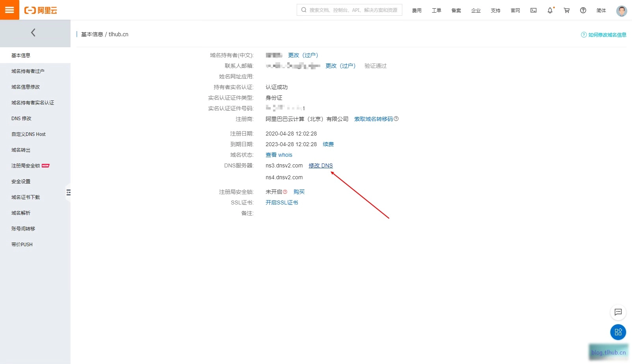Select DNS 修改 in sidebar
The height and width of the screenshot is (364, 632).
35,118
